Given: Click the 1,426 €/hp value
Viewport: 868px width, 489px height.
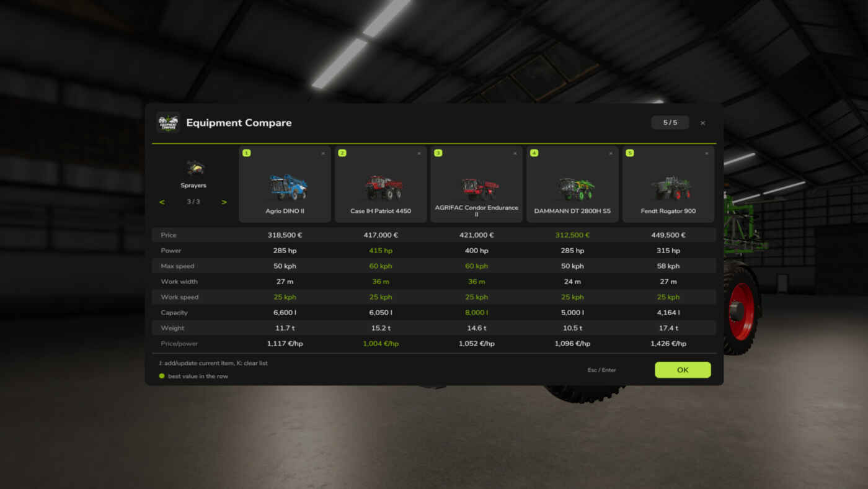Looking at the screenshot, I should 668,343.
